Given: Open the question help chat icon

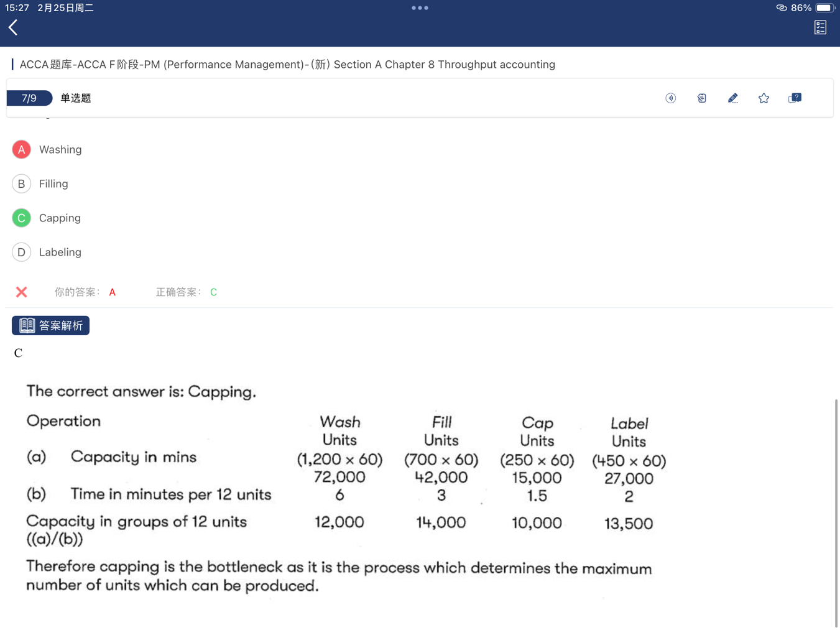Looking at the screenshot, I should coord(795,98).
